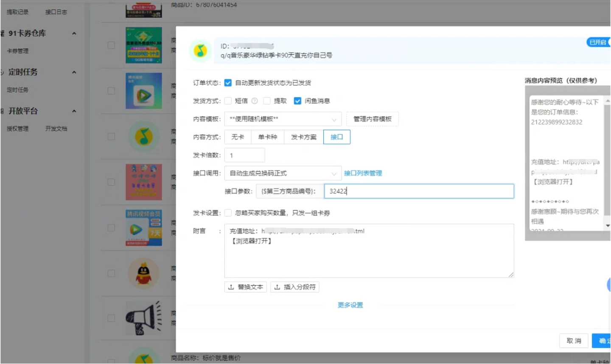Open 卡券管理 in sidebar

point(18,51)
